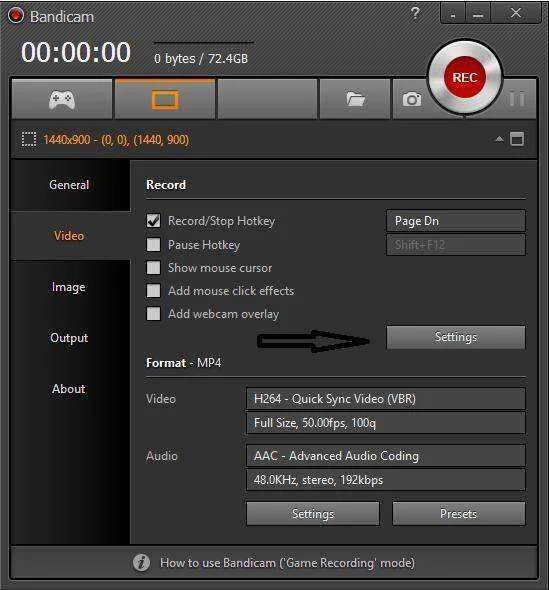
Task: Enable the Pause Hotkey checkbox
Action: pyautogui.click(x=153, y=245)
